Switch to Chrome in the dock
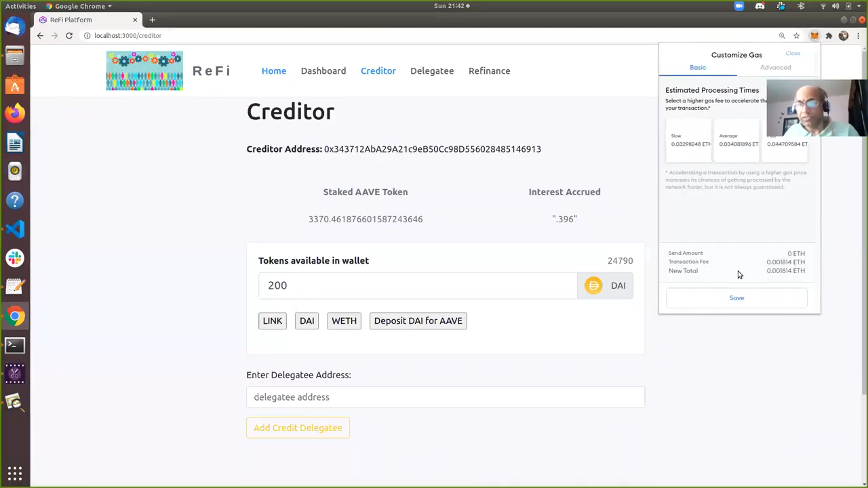 point(15,316)
